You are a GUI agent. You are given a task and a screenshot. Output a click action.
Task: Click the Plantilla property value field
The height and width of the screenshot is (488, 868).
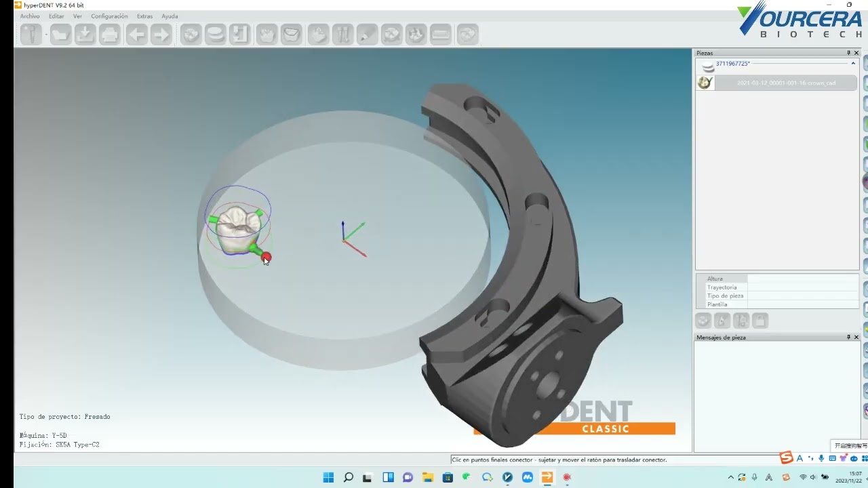tap(803, 304)
